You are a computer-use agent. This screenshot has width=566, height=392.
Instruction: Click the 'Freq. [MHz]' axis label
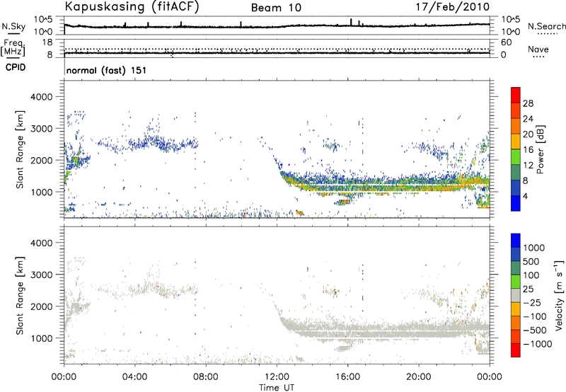point(13,48)
